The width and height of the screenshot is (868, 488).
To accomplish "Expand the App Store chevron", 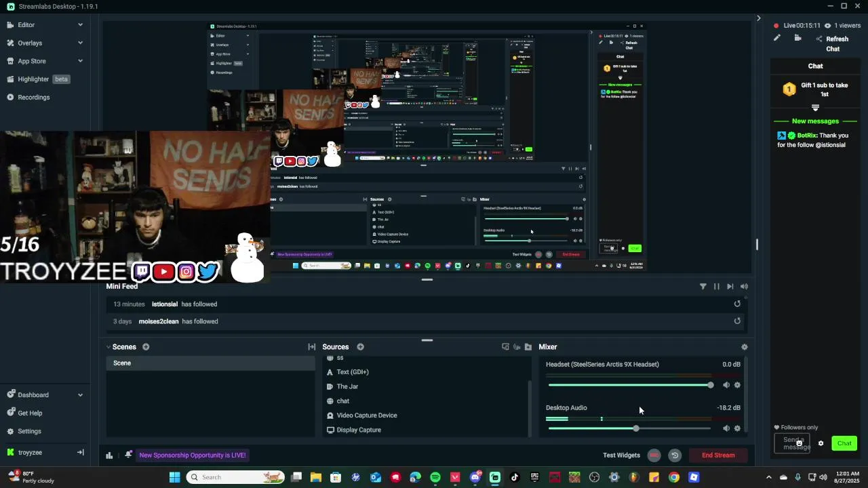I will 80,61.
